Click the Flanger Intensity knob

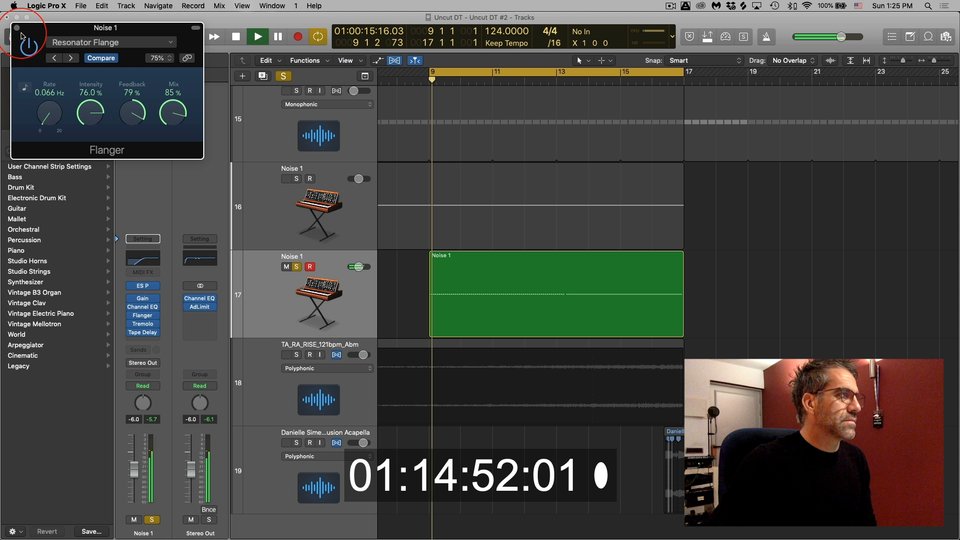click(x=90, y=113)
